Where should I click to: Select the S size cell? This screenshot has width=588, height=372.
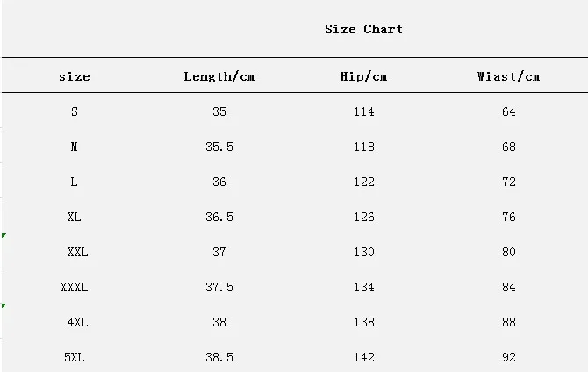(x=75, y=111)
